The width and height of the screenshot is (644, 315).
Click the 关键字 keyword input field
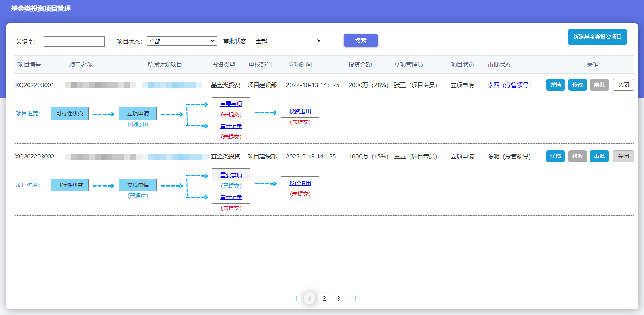tap(74, 42)
